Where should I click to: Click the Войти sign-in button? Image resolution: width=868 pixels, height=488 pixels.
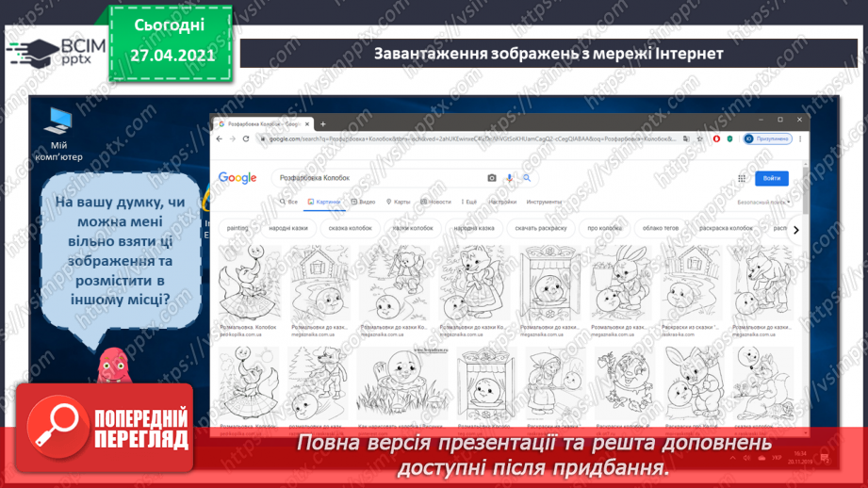pos(772,178)
